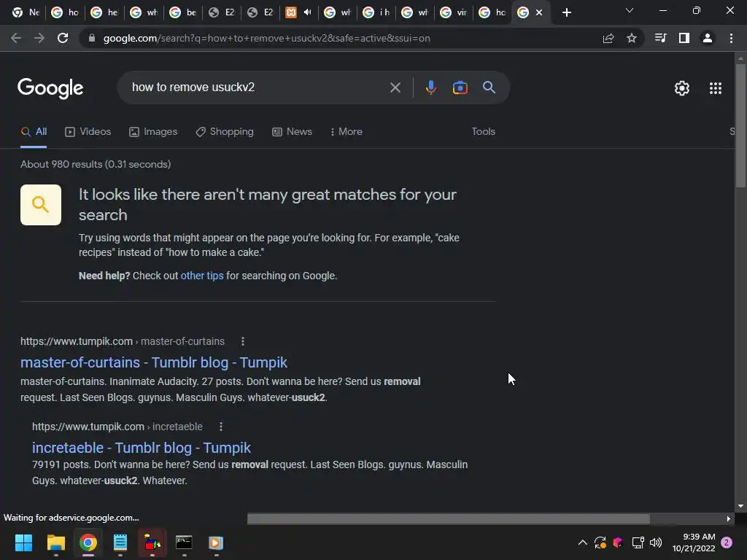Open the volume control in system tray
Image resolution: width=747 pixels, height=560 pixels.
(656, 542)
